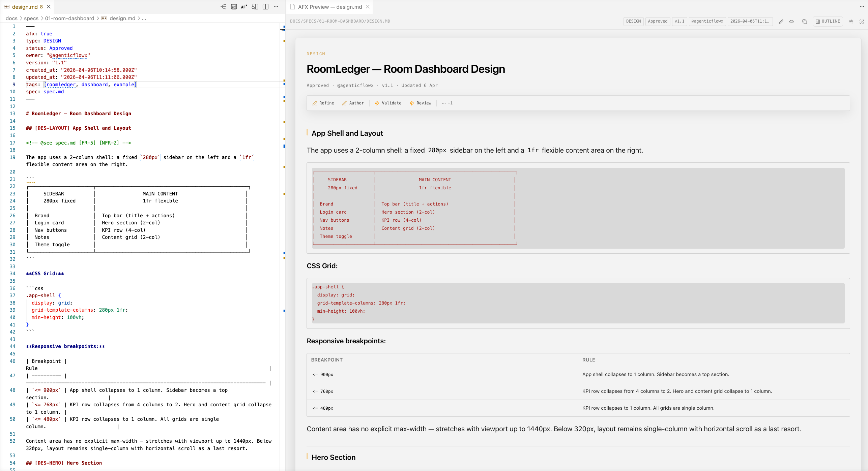Click the CSS Grid: subheading in preview
868x471 pixels.
click(322, 266)
